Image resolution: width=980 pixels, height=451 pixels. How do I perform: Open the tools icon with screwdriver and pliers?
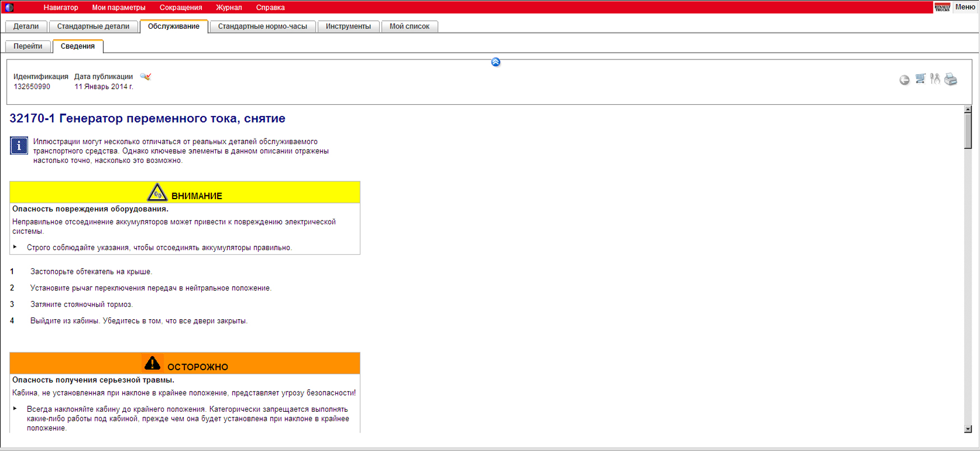935,79
